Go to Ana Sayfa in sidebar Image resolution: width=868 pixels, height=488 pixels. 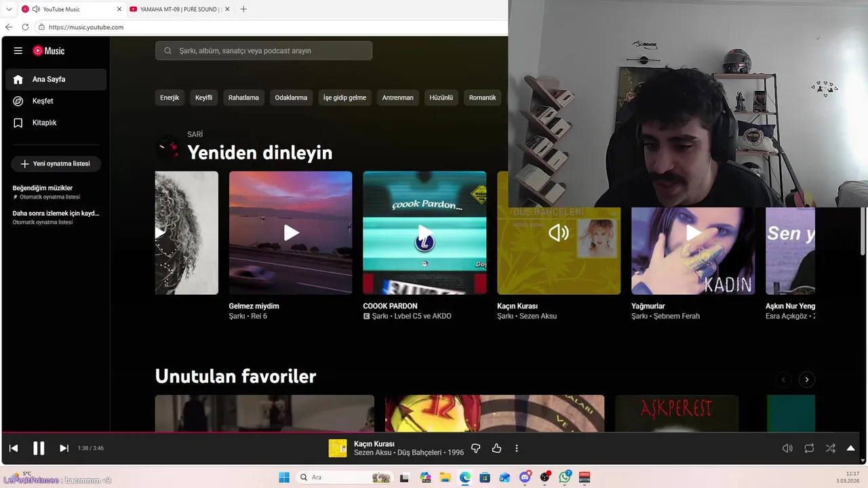56,79
